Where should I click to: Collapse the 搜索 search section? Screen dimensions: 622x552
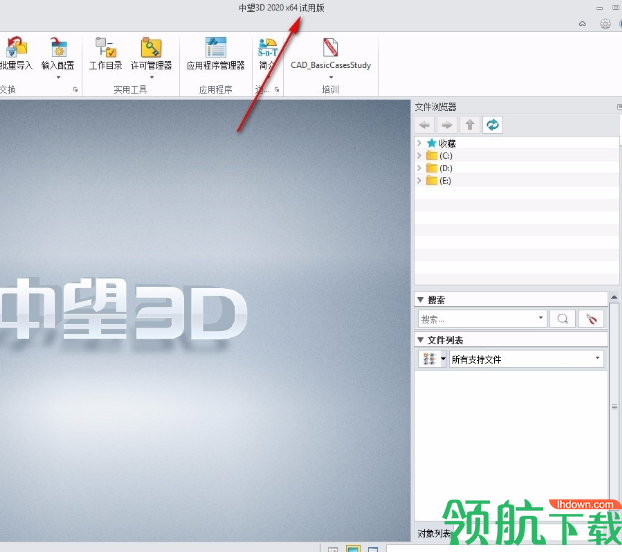420,300
